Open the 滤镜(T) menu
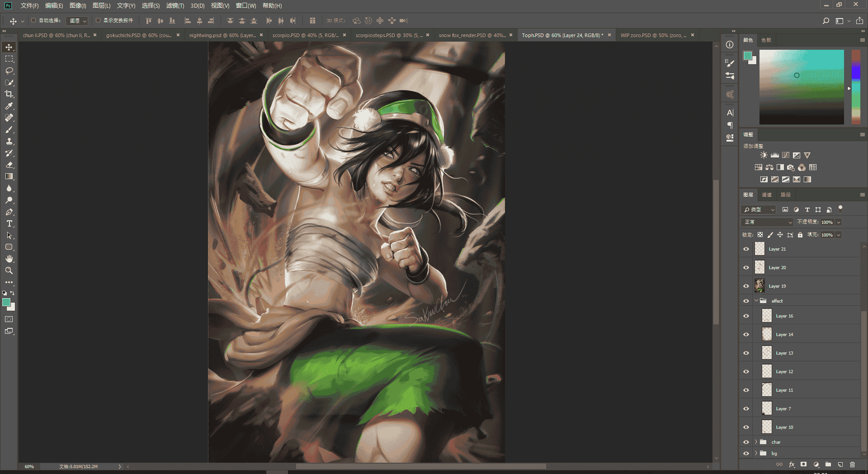 175,5
